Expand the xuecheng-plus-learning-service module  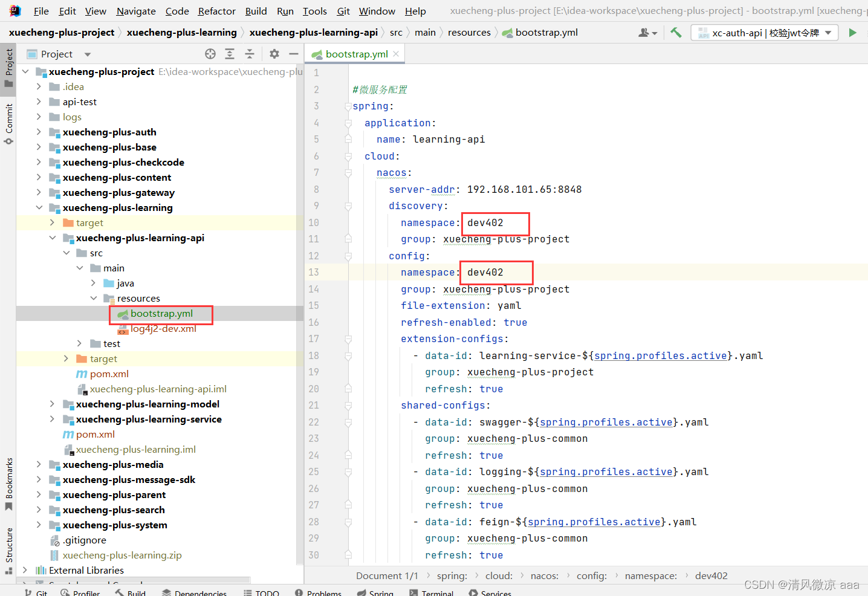[53, 419]
